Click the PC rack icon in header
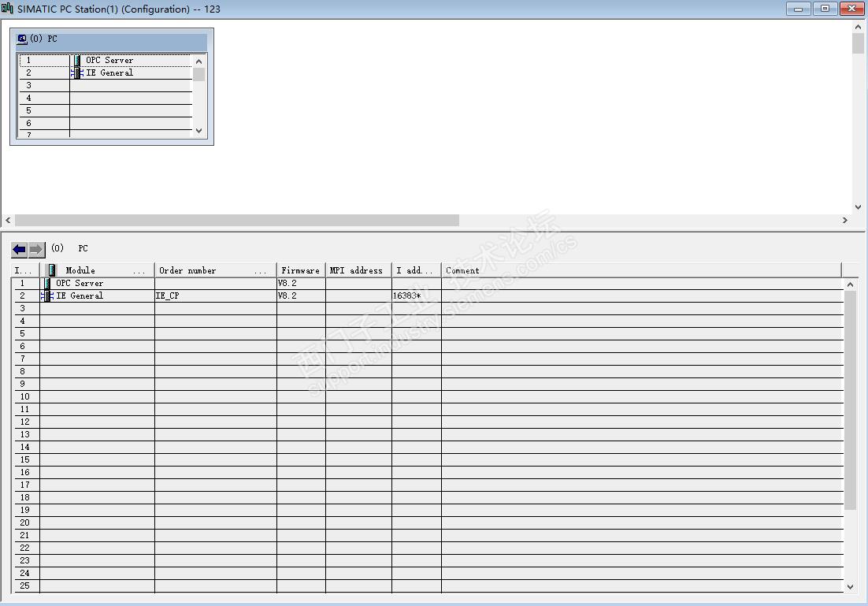Viewport: 868px width, 606px height. tap(22, 39)
